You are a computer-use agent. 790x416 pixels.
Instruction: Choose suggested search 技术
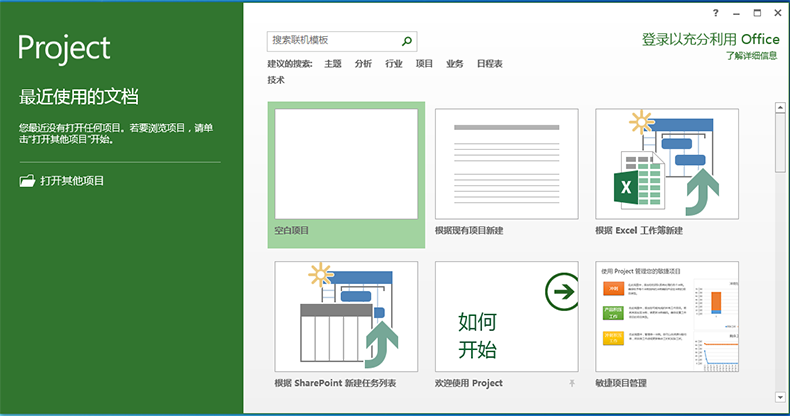276,80
